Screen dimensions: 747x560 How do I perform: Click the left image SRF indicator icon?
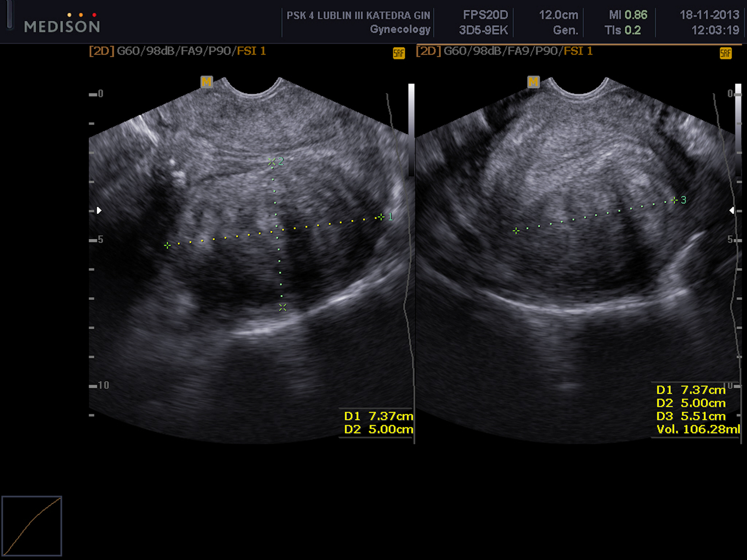pyautogui.click(x=399, y=53)
